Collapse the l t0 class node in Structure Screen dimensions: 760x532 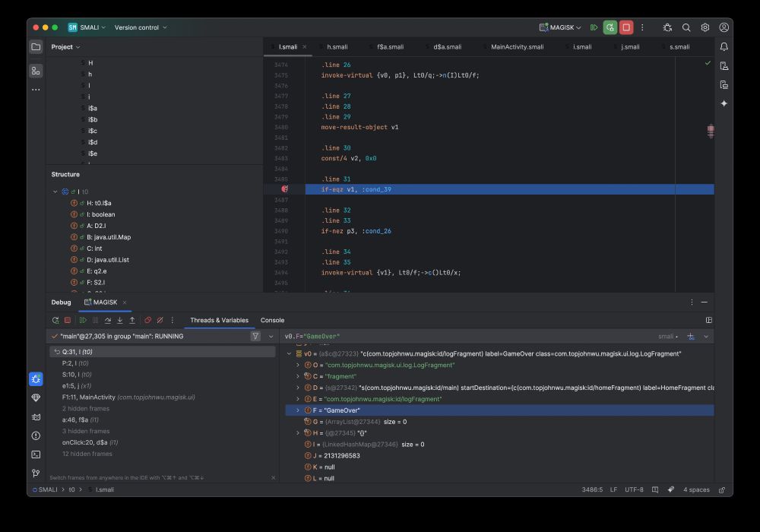(55, 192)
